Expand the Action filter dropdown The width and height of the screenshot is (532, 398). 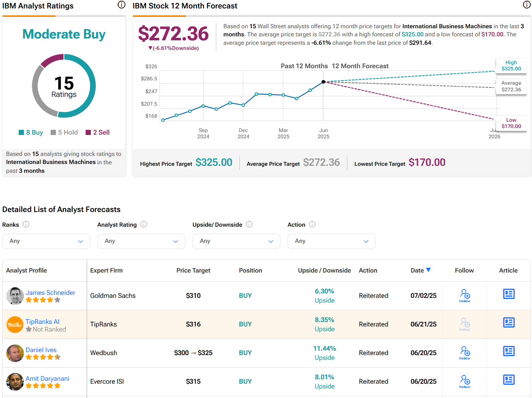(331, 241)
